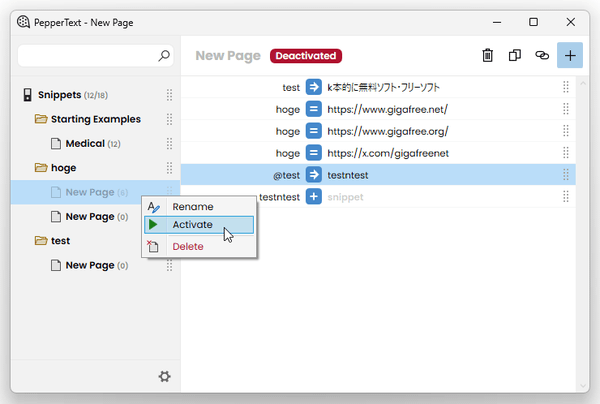Choose Delete from the context menu
The height and width of the screenshot is (404, 600).
click(x=199, y=246)
